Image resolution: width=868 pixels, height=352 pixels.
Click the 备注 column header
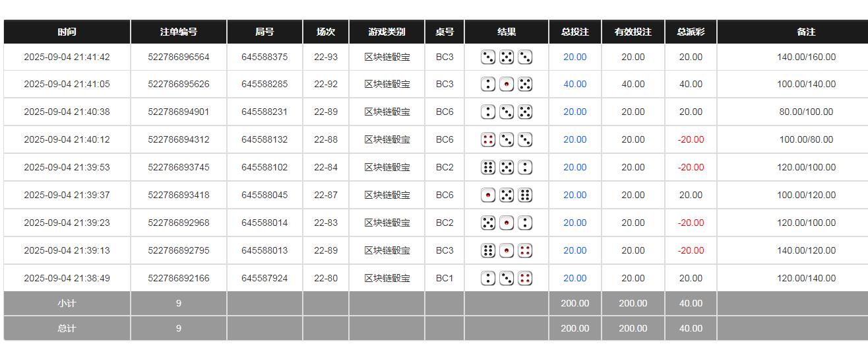(806, 32)
